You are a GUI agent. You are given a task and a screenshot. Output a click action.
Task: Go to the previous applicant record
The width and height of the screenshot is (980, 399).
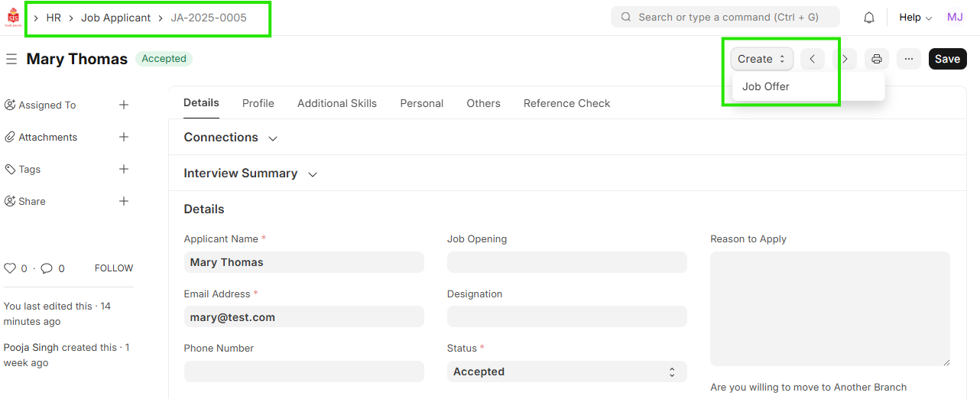pos(813,59)
